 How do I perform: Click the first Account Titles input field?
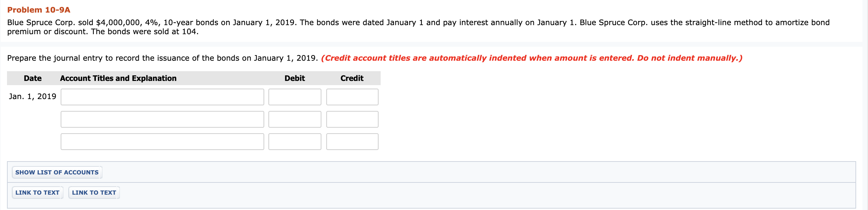coord(163,97)
